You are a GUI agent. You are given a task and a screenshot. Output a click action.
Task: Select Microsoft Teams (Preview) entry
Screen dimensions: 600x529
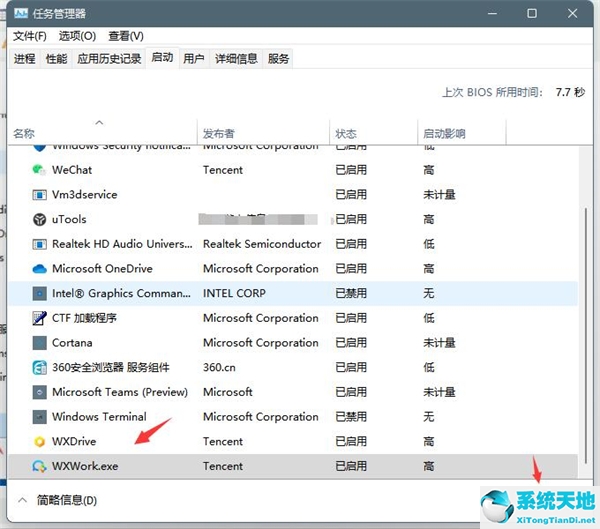coord(120,392)
